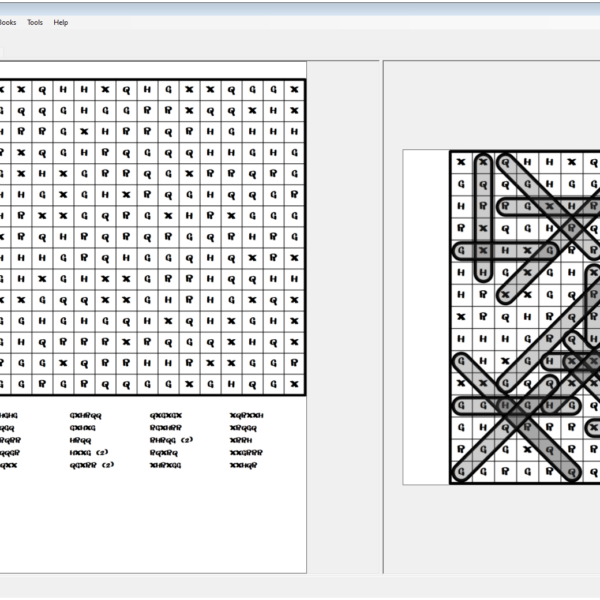600x600 pixels.
Task: Select the vertical highlighted word in solution's second column
Action: pos(484,217)
